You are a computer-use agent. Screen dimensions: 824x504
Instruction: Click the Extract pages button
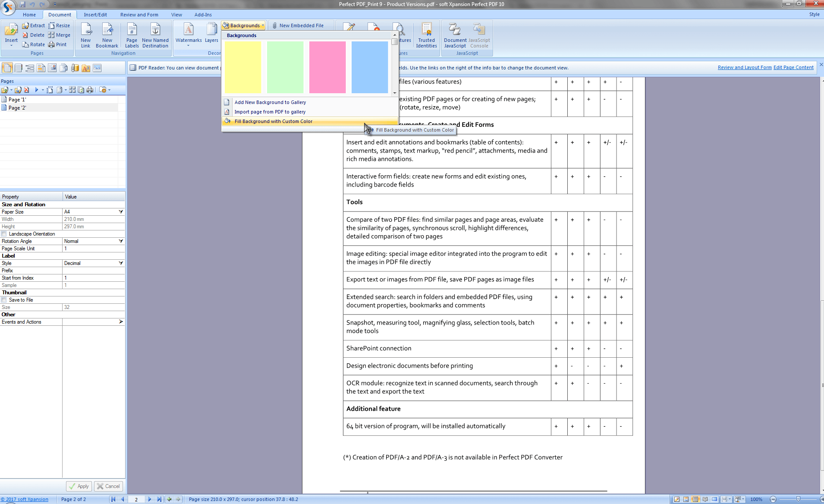pos(34,25)
